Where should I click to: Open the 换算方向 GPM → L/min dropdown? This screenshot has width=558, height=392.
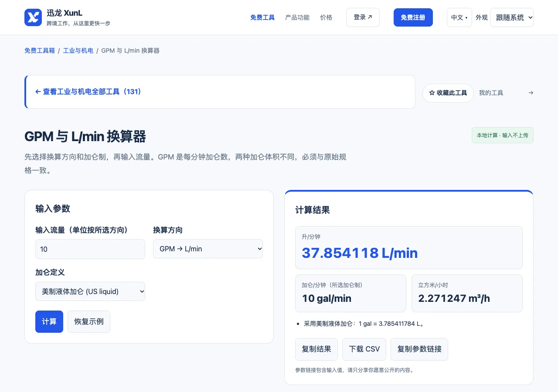coord(208,249)
